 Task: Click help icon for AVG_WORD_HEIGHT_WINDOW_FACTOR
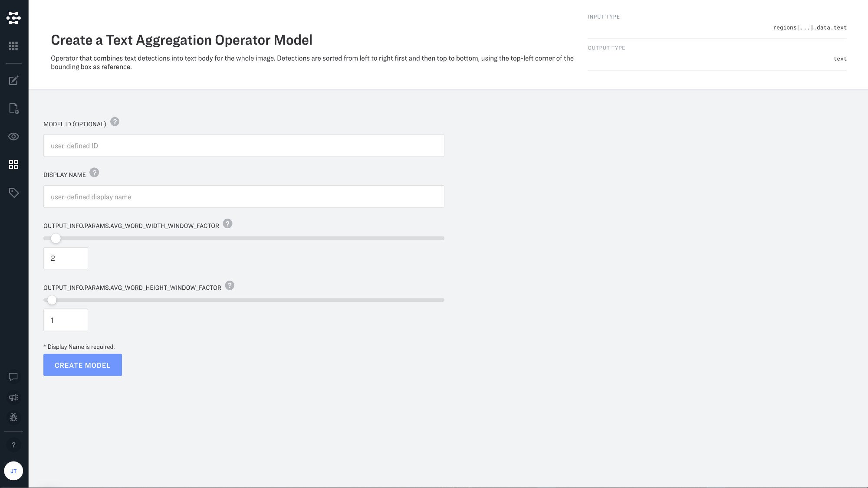(230, 285)
